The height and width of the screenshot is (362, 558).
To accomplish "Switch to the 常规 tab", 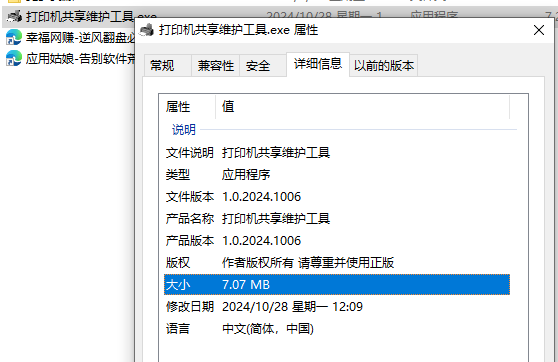I will click(x=168, y=65).
